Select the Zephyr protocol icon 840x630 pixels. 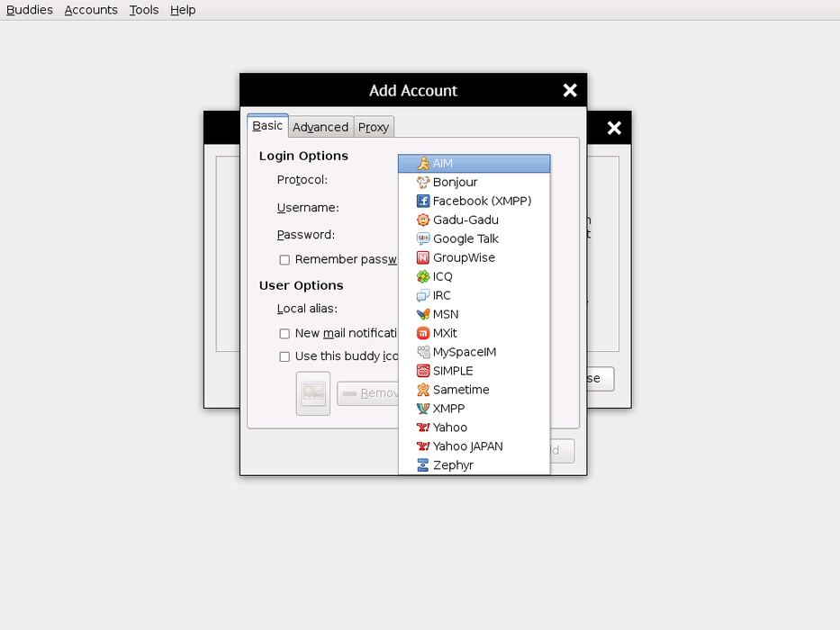tap(423, 465)
